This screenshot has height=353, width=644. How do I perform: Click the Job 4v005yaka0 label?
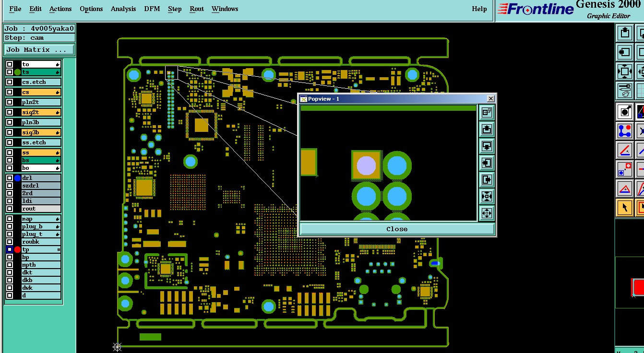pyautogui.click(x=39, y=29)
